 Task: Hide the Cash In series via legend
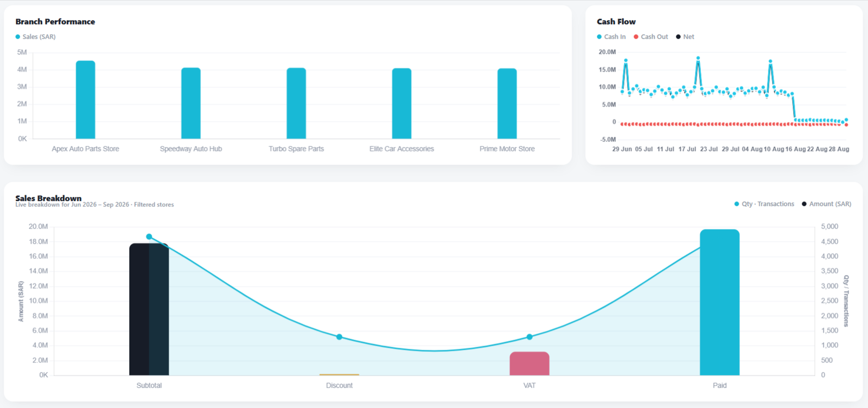[611, 37]
